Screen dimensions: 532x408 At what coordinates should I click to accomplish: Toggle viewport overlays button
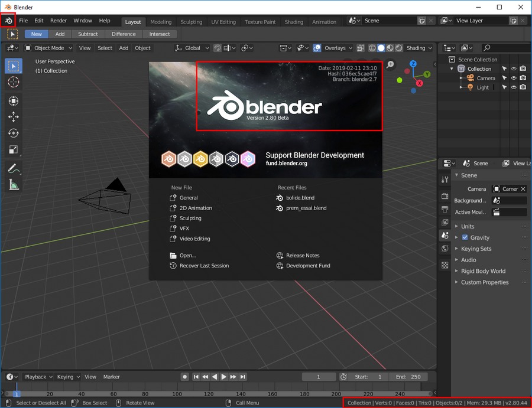coord(317,48)
